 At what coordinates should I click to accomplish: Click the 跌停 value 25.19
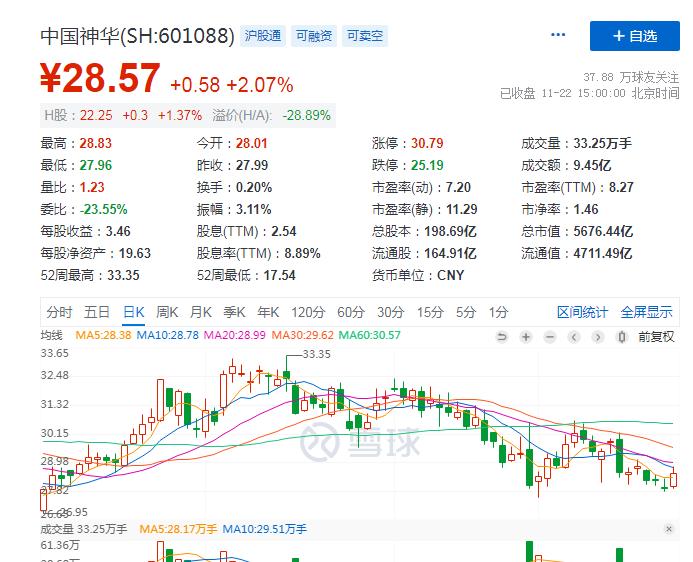(x=427, y=166)
